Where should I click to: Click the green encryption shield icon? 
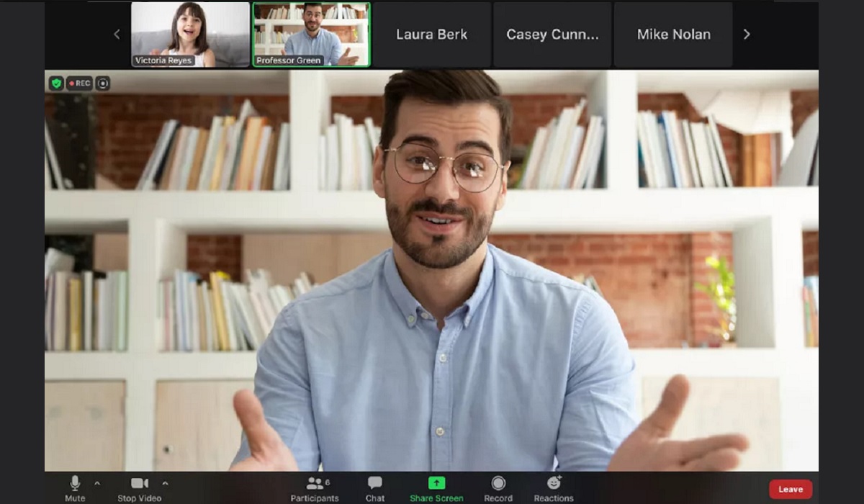[x=56, y=84]
